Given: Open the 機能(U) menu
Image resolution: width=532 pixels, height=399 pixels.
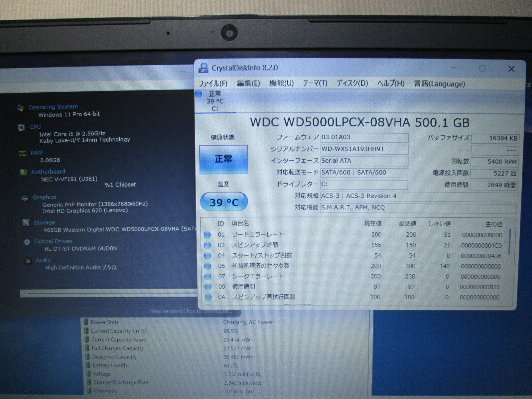Looking at the screenshot, I should [x=282, y=83].
